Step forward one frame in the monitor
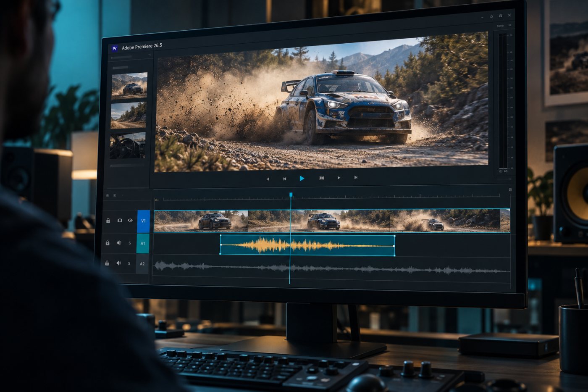Image resolution: width=588 pixels, height=392 pixels. tap(339, 178)
